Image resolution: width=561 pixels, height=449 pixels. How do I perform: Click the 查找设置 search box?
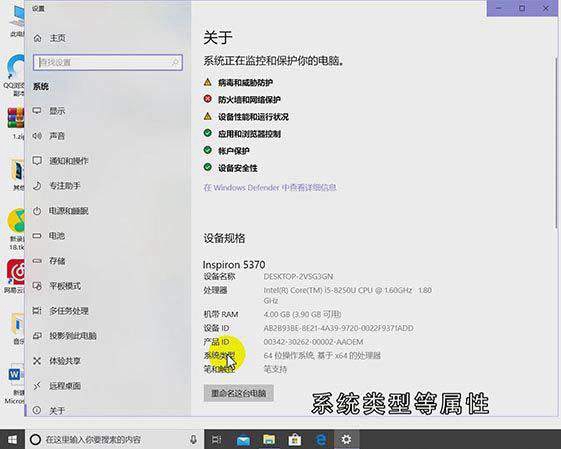coord(108,63)
